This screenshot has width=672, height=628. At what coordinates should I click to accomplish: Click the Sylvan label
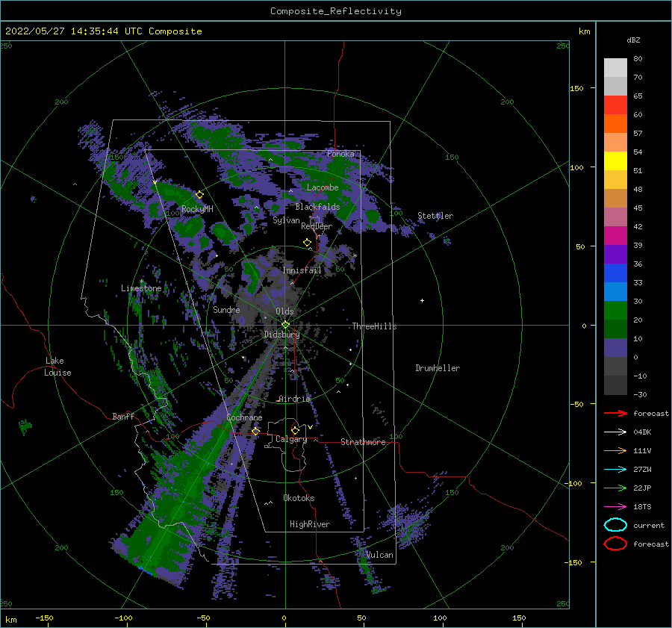pyautogui.click(x=286, y=220)
